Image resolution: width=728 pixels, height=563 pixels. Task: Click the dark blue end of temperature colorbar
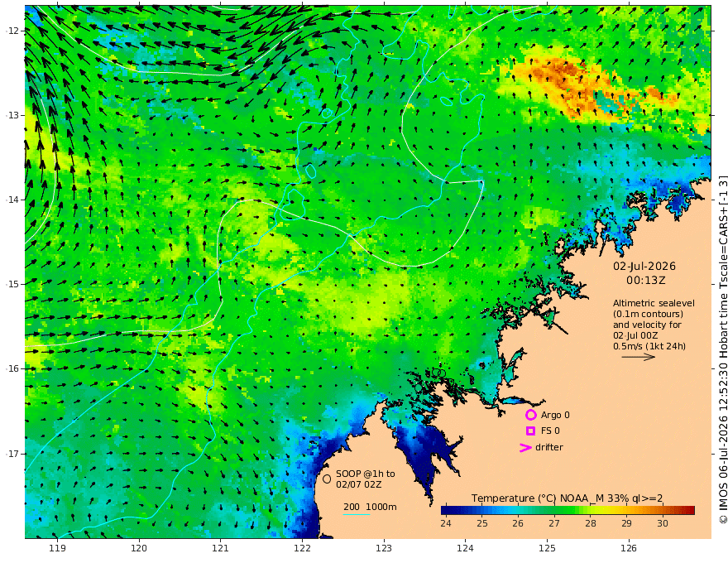tap(448, 510)
